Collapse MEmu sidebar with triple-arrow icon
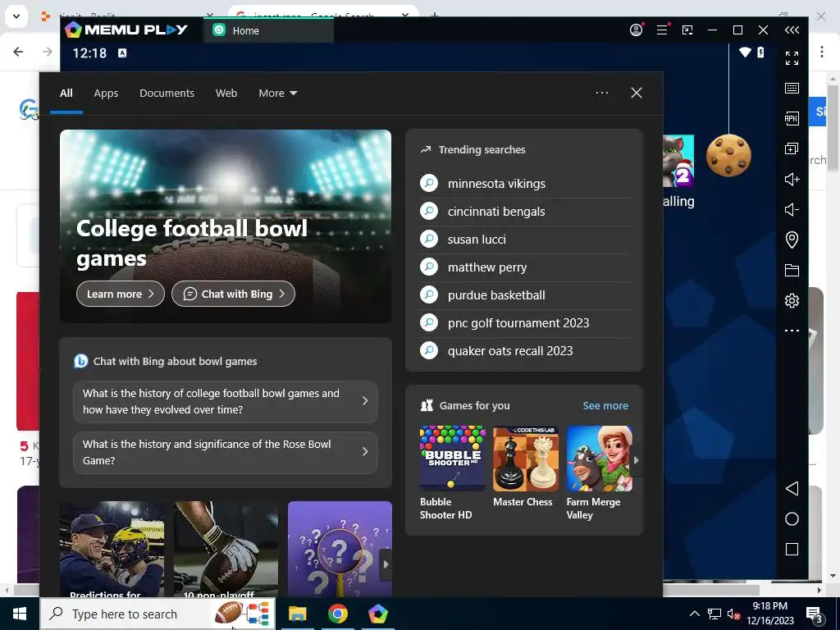This screenshot has height=630, width=840. (x=792, y=30)
